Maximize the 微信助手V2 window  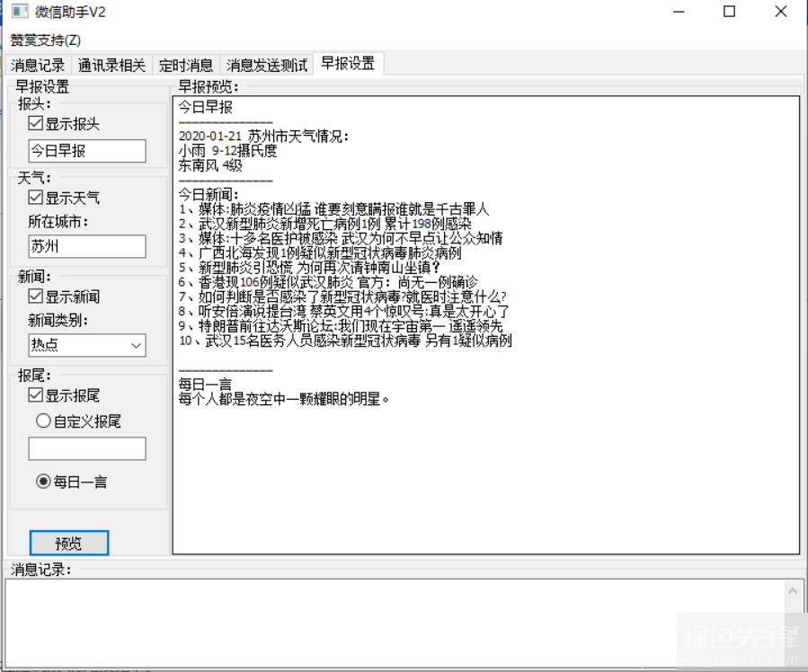point(729,12)
